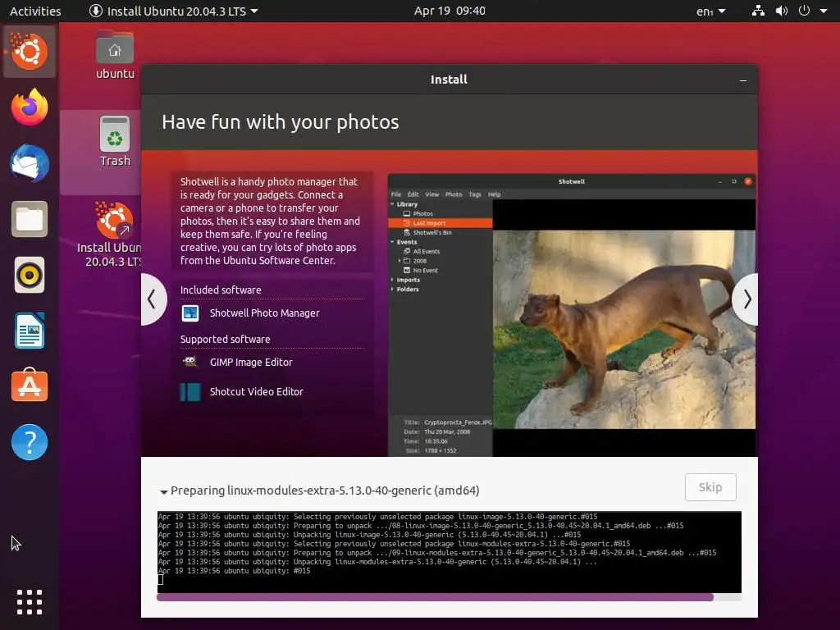Open the Trash desktop icon
Screen dimensions: 840x630
coord(115,141)
